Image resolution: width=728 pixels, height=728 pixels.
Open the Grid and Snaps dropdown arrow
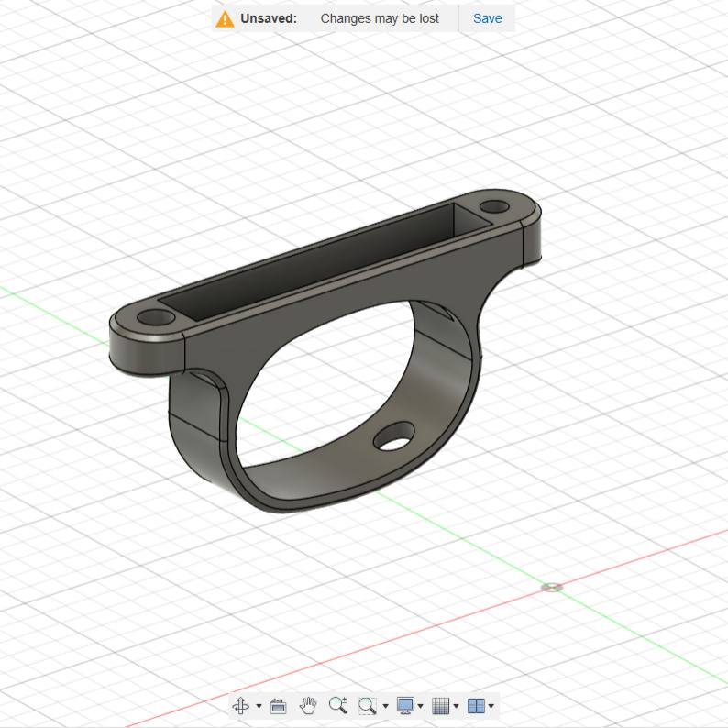[x=456, y=706]
